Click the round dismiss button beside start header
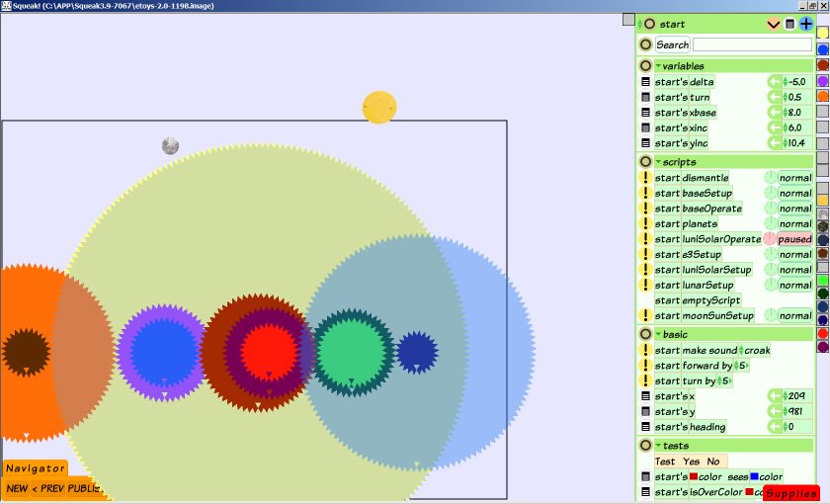This screenshot has height=504, width=830. pos(650,24)
